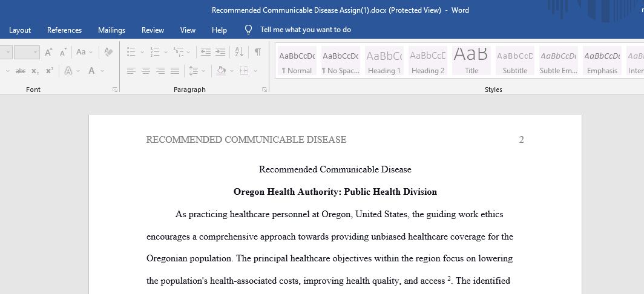Click the centered title Recommended Communicable Disease
Screen dimensions: 644x294
coord(335,169)
